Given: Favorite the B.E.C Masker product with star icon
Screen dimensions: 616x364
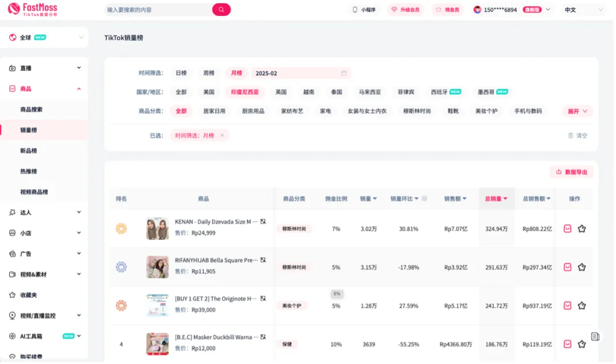Looking at the screenshot, I should coord(583,345).
